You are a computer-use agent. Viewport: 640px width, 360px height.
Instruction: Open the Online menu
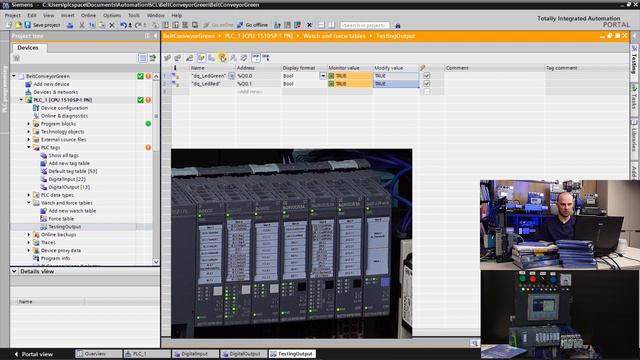coord(88,15)
